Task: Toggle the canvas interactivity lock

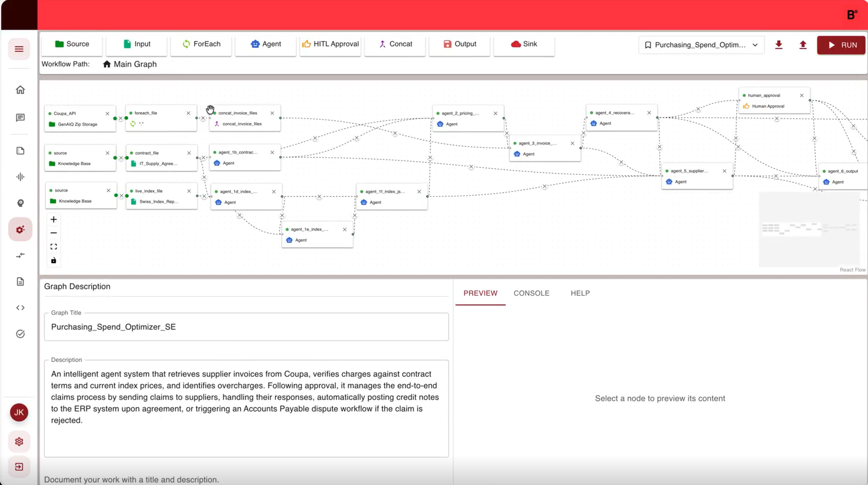Action: point(53,261)
